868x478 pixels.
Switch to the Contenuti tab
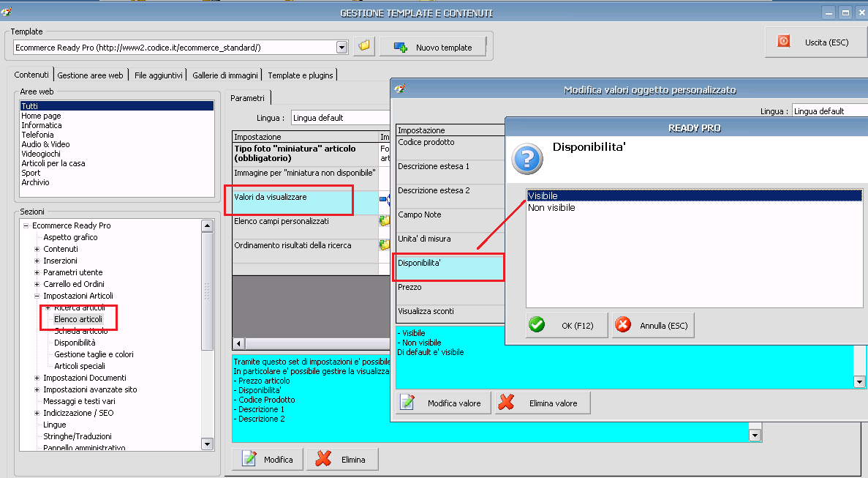(x=31, y=75)
